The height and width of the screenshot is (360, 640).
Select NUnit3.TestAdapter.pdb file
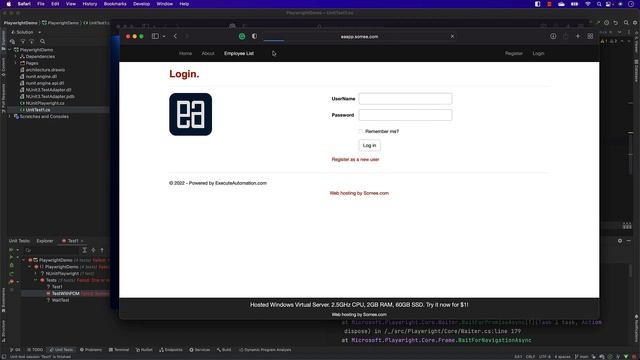pyautogui.click(x=50, y=96)
